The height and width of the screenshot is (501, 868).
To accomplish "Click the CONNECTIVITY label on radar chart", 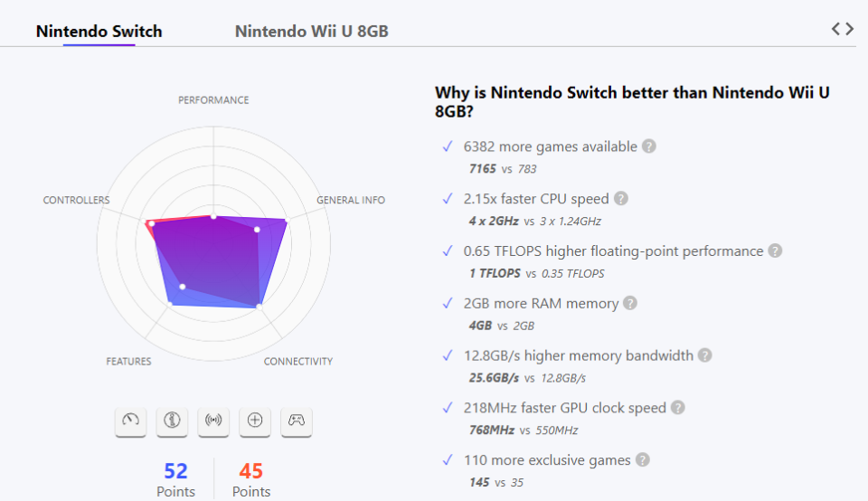I will [298, 362].
